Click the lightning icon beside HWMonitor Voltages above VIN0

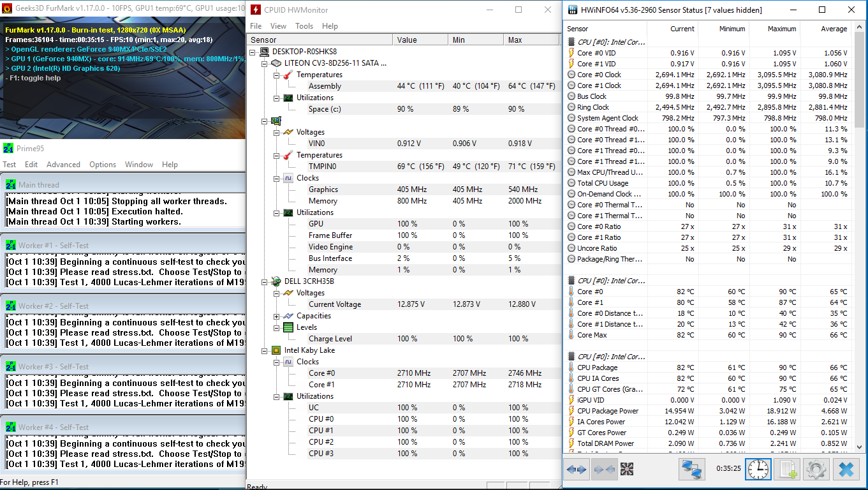point(288,132)
